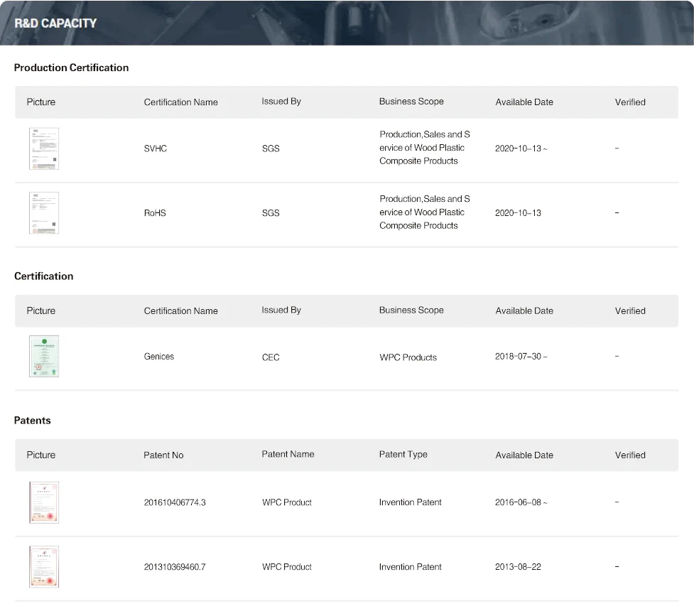Click the Genices certification name
This screenshot has width=694, height=616.
click(159, 357)
